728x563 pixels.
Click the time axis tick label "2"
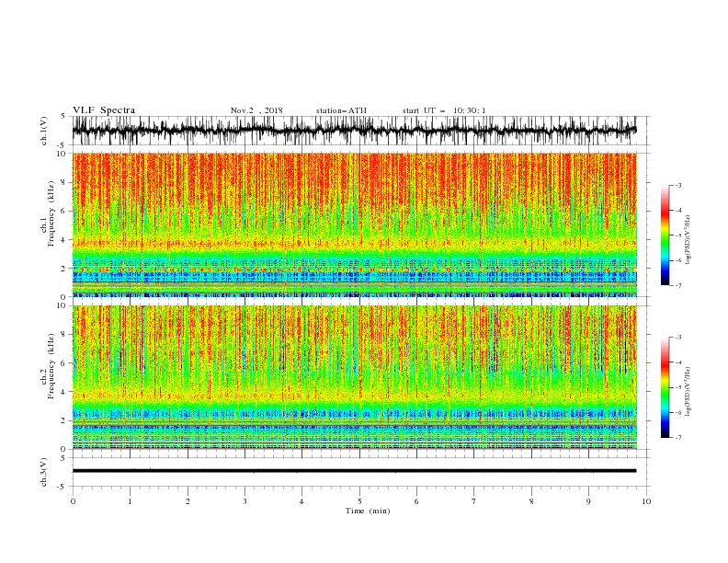point(188,501)
